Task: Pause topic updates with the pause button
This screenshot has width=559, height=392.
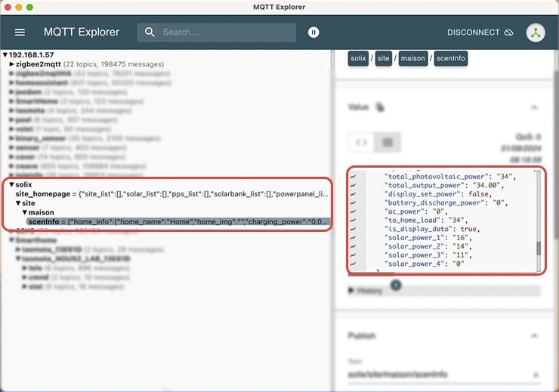Action: 313,32
